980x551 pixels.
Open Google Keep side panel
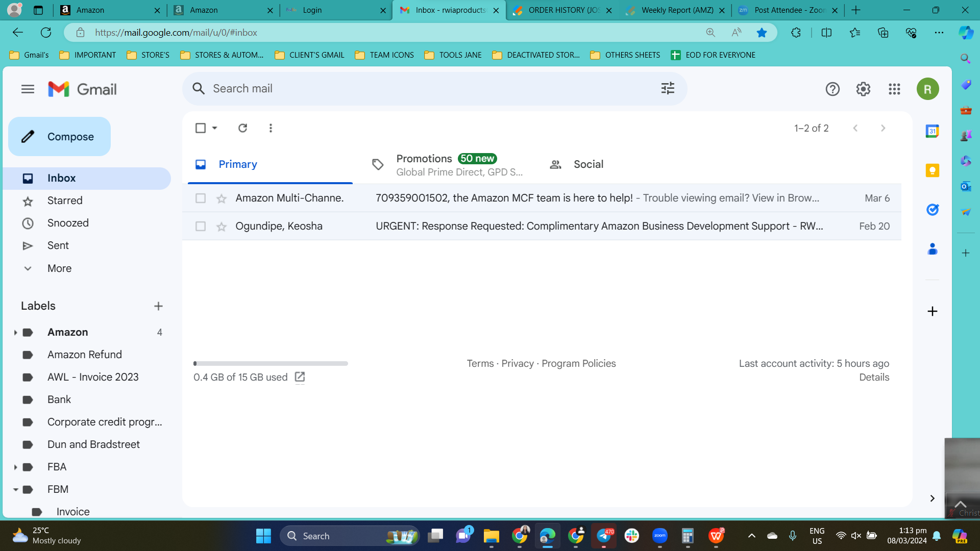tap(933, 170)
